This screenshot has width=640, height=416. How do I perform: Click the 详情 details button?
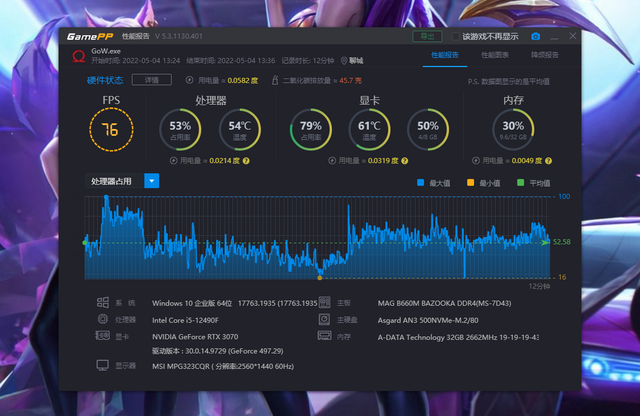click(151, 80)
